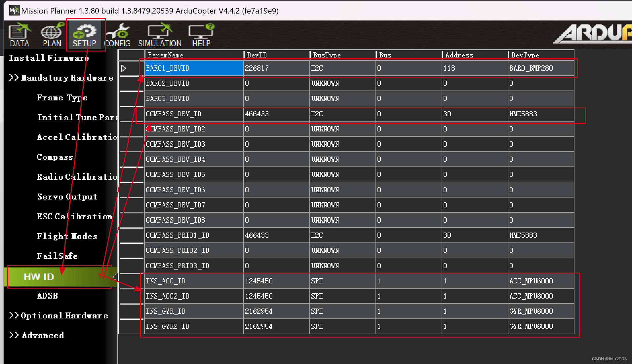
Task: Click HMC5883 in the COMPASS_DEV_ID row
Action: coord(541,114)
